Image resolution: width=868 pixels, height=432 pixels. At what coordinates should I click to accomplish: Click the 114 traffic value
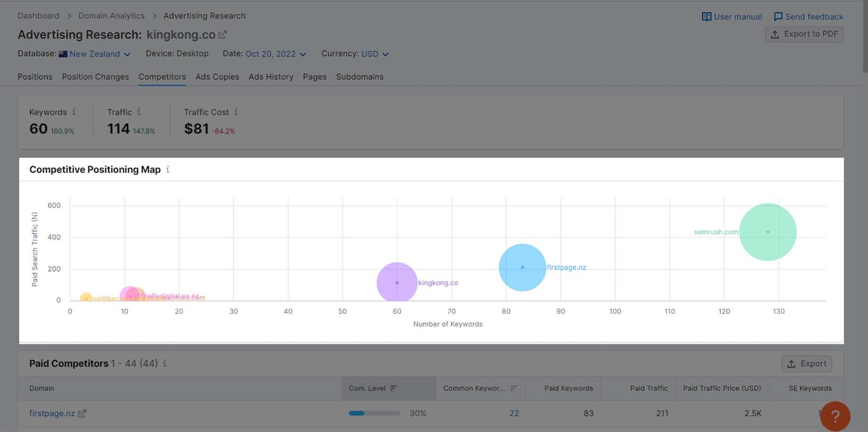click(x=118, y=129)
